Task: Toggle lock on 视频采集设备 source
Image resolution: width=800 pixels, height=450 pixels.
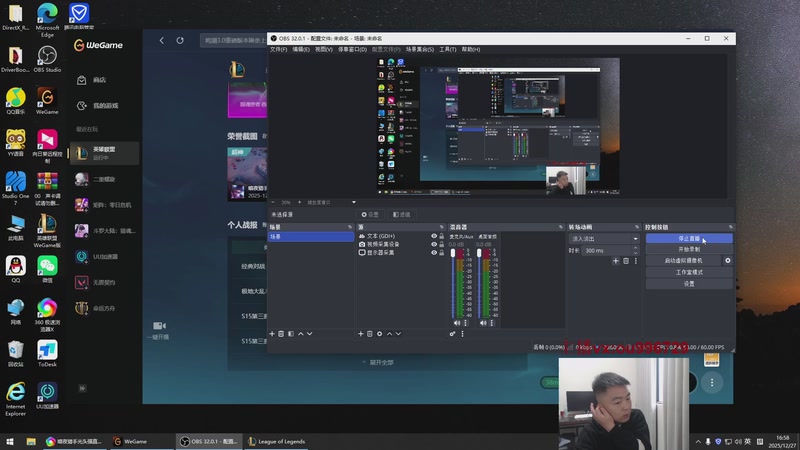Action: (x=441, y=244)
